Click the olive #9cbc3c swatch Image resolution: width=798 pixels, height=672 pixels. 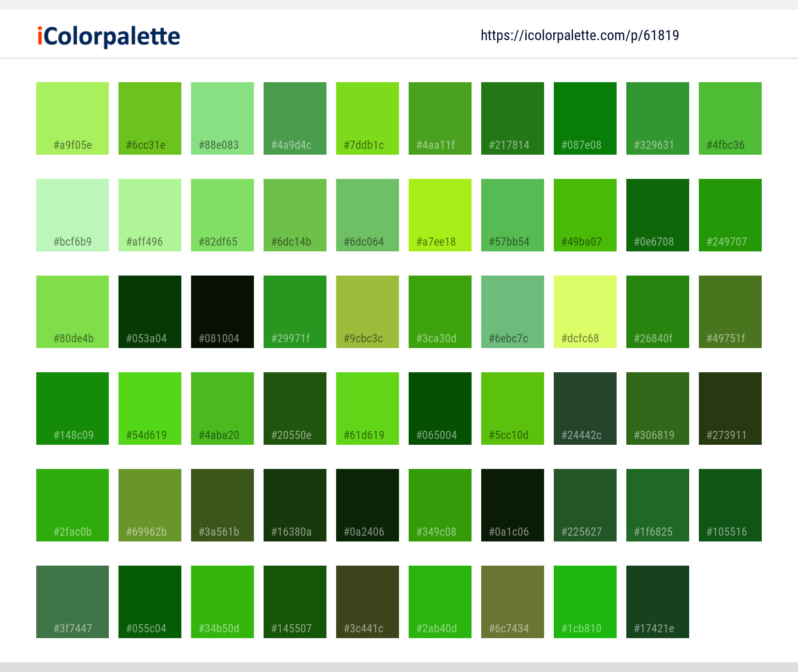click(x=368, y=312)
